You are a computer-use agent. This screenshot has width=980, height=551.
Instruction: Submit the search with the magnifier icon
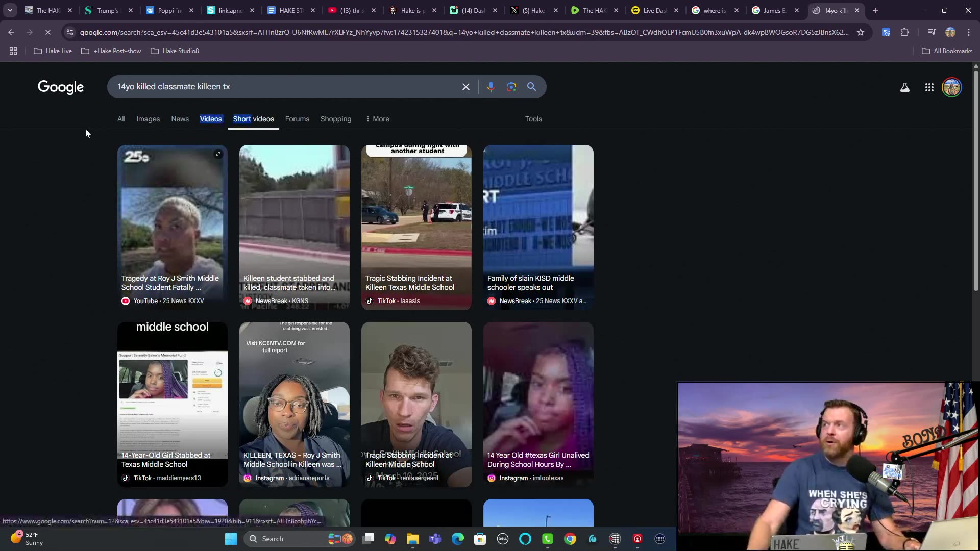(x=531, y=87)
